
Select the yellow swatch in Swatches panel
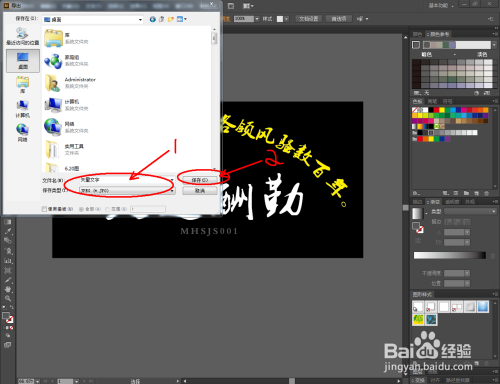[442, 110]
